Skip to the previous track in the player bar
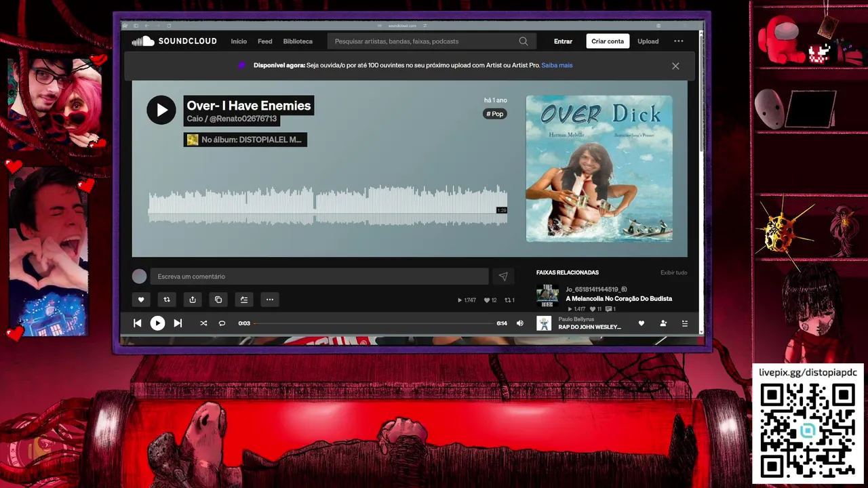Screen dimensions: 868x488 (137, 323)
